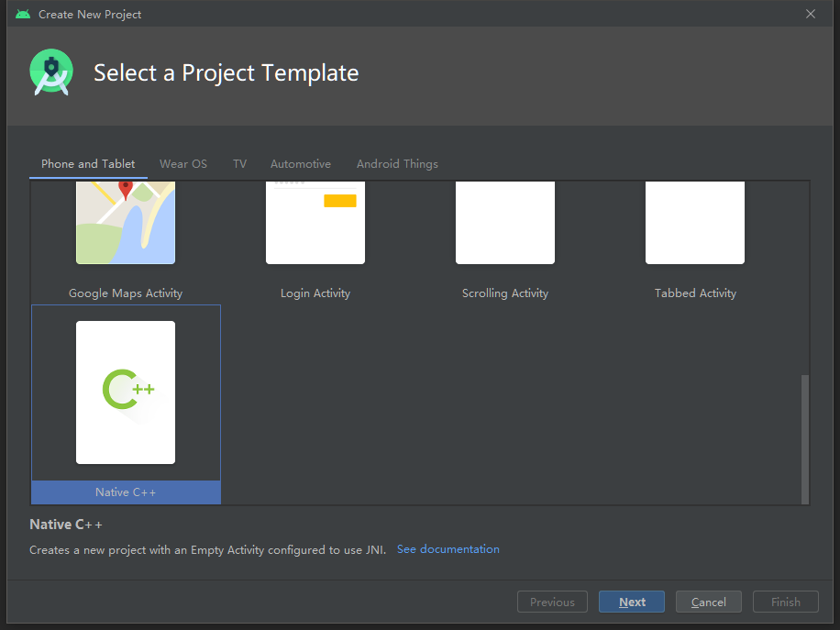Open the Automotive tab

click(x=301, y=164)
